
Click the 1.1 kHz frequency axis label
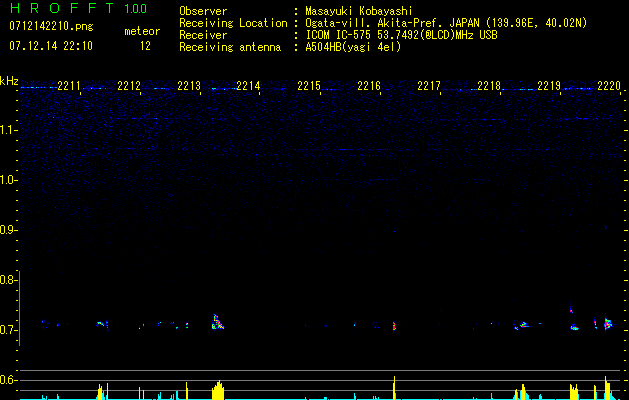(8, 130)
